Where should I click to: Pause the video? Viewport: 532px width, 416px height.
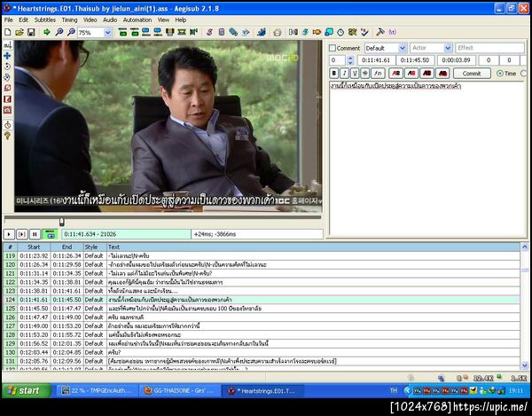(x=35, y=234)
